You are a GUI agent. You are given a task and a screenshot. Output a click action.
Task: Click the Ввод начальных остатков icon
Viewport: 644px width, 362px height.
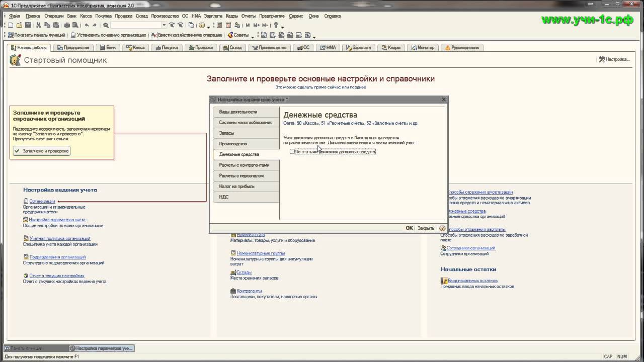tap(444, 281)
